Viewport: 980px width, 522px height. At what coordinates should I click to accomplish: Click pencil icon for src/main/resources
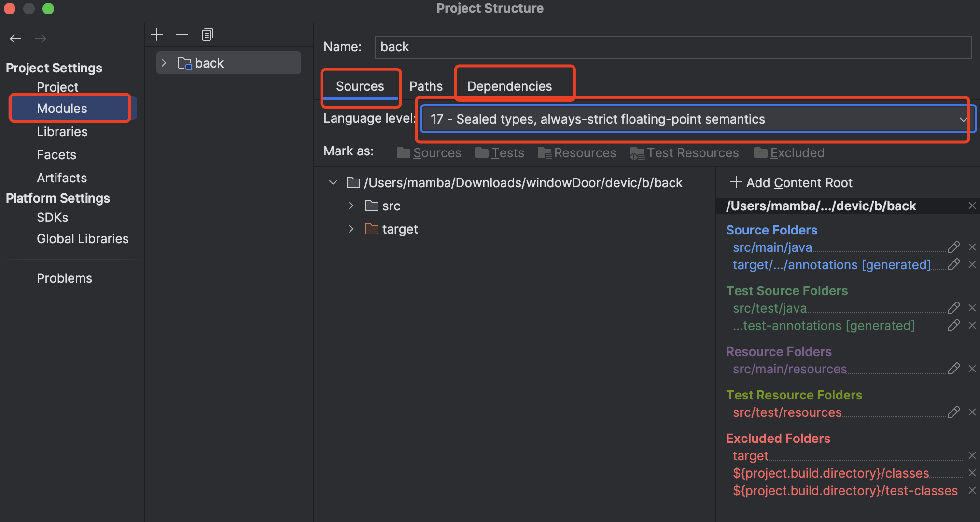pos(953,369)
